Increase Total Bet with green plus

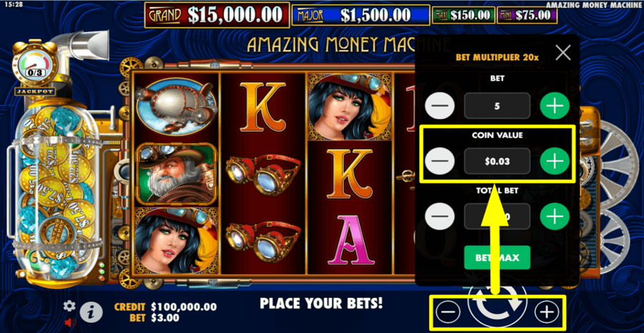tap(555, 216)
